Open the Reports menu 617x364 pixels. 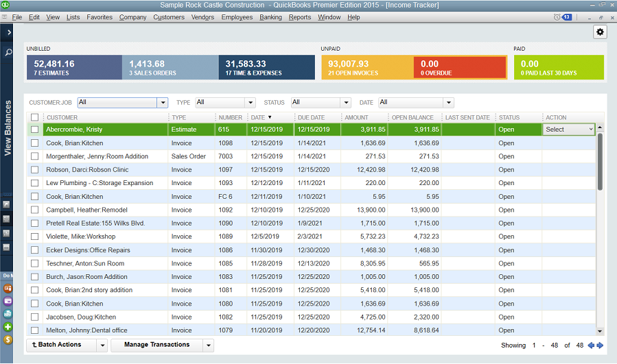[x=300, y=17]
